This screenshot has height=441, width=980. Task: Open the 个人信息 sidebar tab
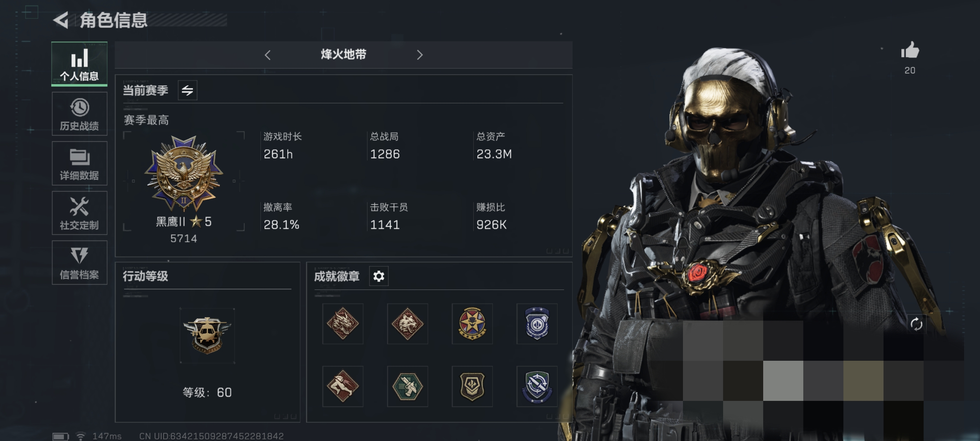pos(79,64)
